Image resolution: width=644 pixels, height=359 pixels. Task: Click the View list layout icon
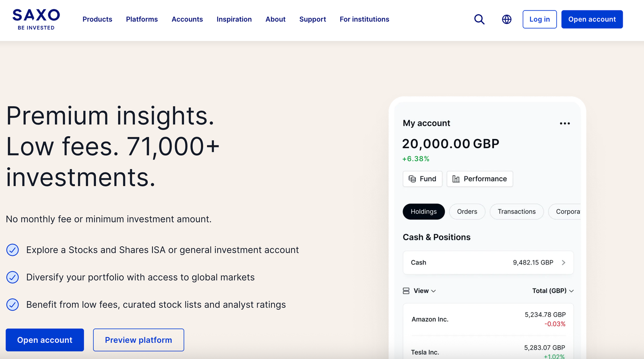(x=406, y=290)
